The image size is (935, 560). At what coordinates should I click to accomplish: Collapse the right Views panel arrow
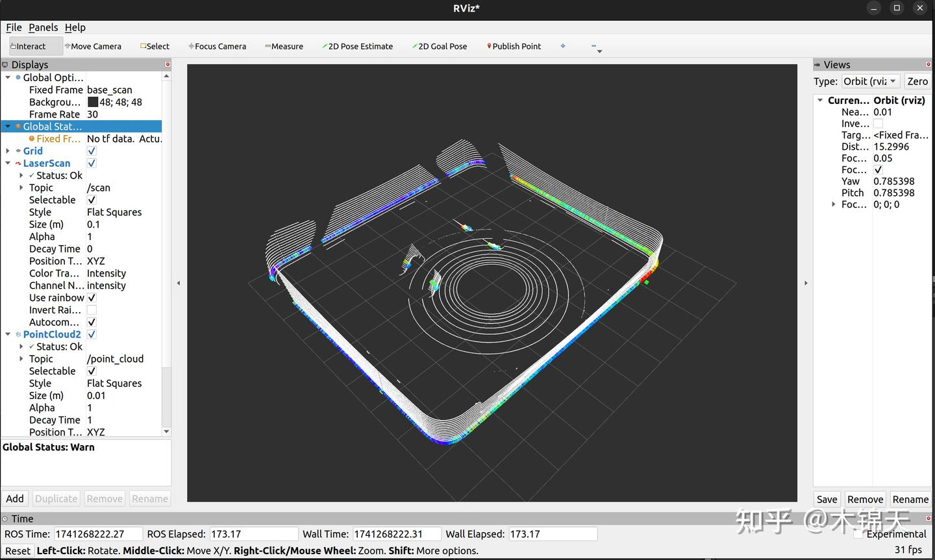click(806, 283)
